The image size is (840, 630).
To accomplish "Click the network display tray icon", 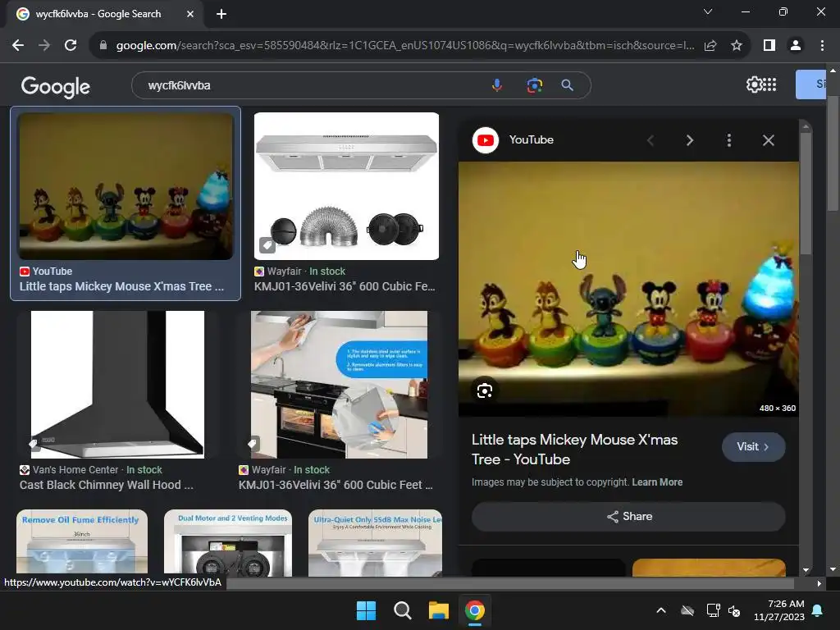I will pyautogui.click(x=713, y=610).
